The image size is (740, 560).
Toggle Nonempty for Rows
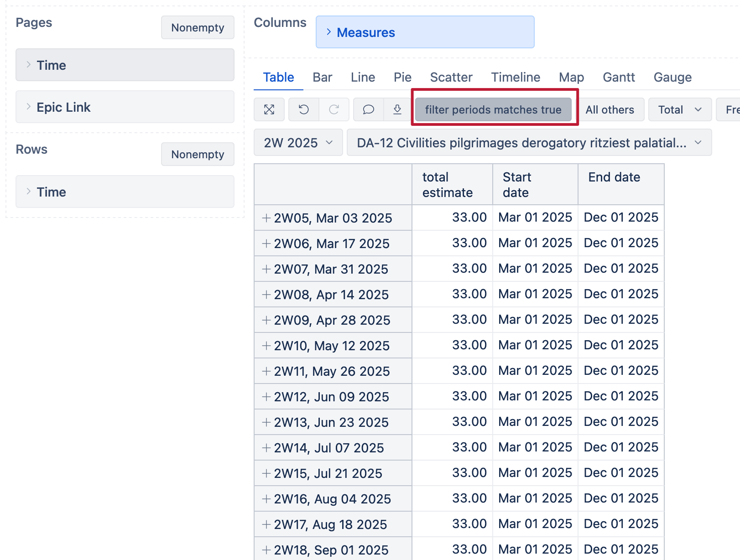tap(198, 154)
